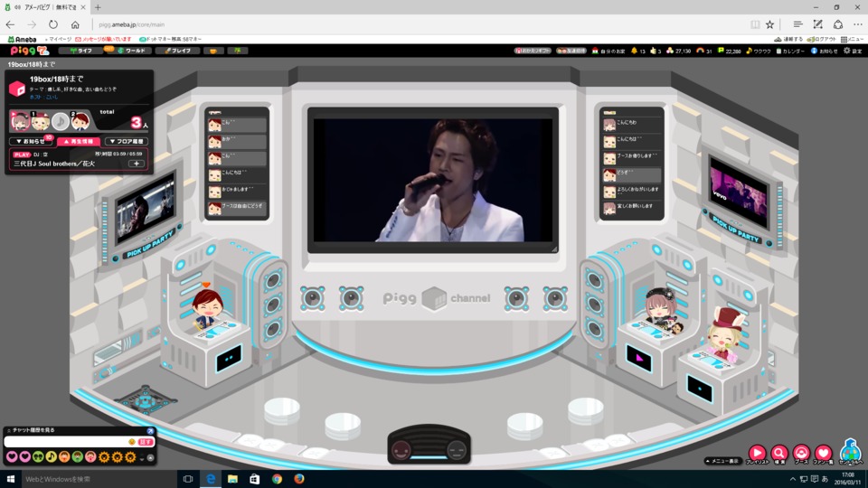Go to 自分のお家 house icon
Screen dimensions: 868x488
pyautogui.click(x=609, y=51)
